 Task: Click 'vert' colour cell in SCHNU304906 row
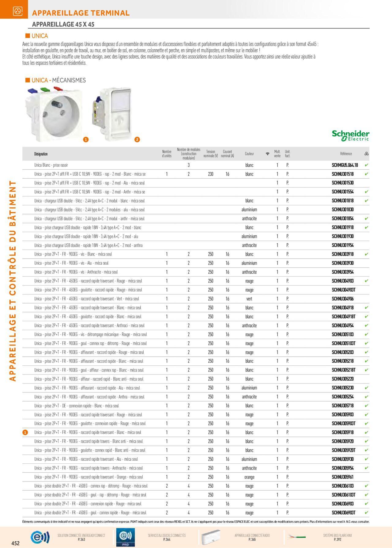pyautogui.click(x=249, y=299)
